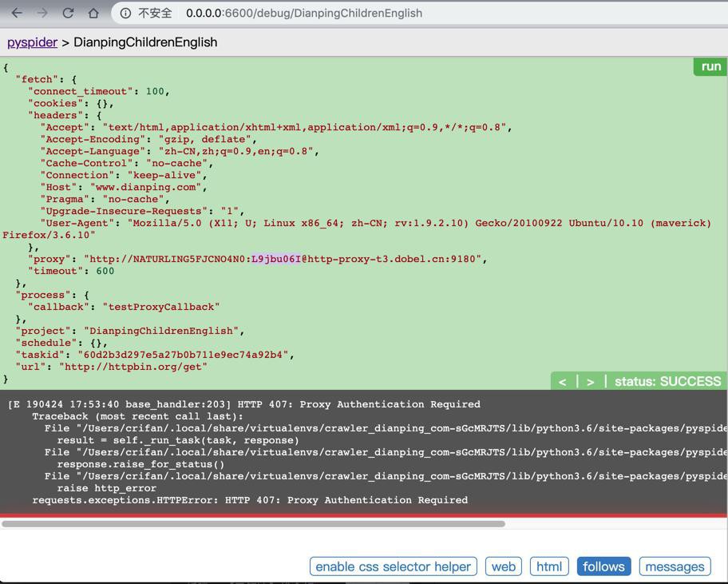Click the 不安全 security label

pos(155,13)
